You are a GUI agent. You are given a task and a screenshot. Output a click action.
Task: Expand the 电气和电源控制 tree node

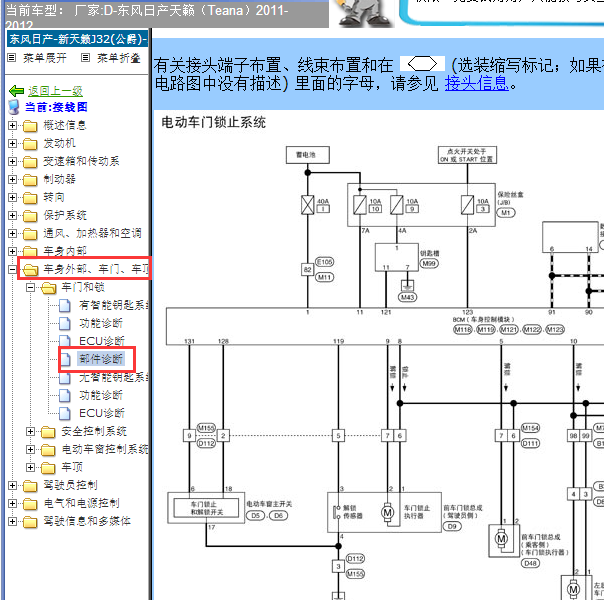tap(12, 503)
